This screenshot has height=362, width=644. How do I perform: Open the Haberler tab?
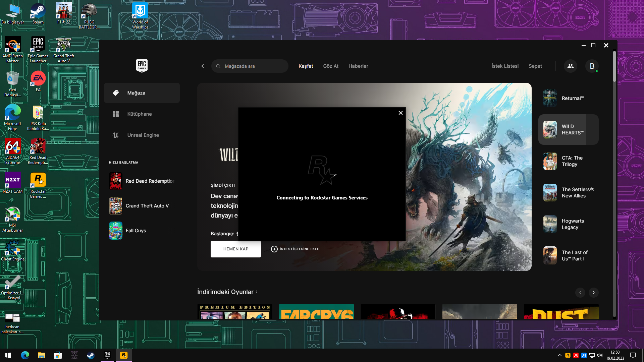(x=358, y=66)
